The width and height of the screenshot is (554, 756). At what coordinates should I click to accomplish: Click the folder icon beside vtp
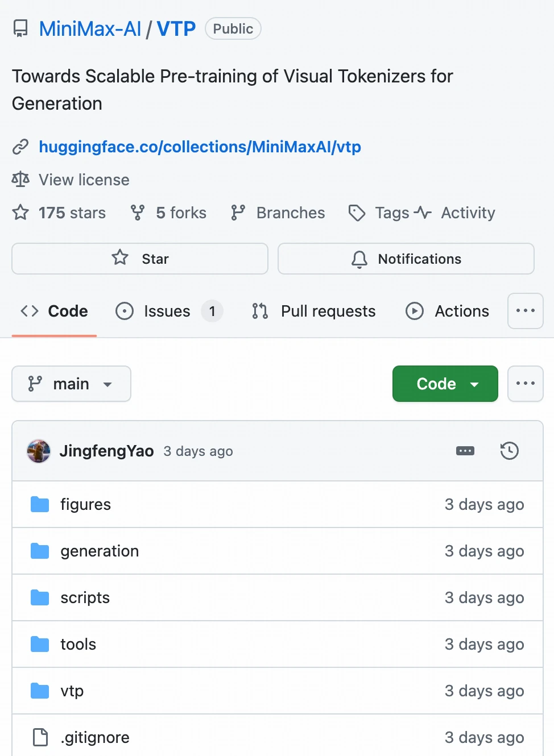click(40, 691)
